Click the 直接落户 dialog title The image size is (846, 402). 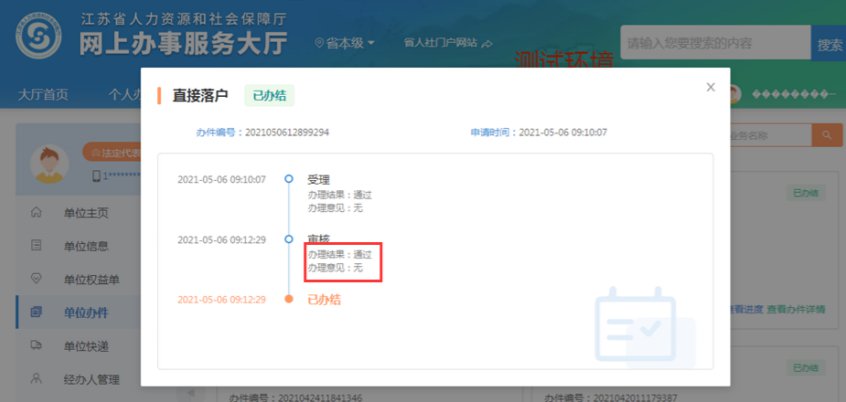coord(200,96)
